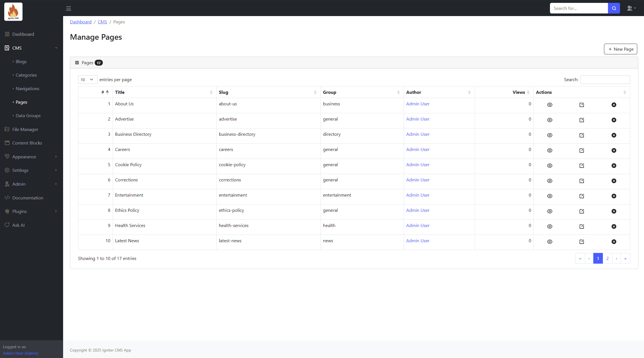The height and width of the screenshot is (358, 644).
Task: Expand the Appearance sidebar menu
Action: 24,157
